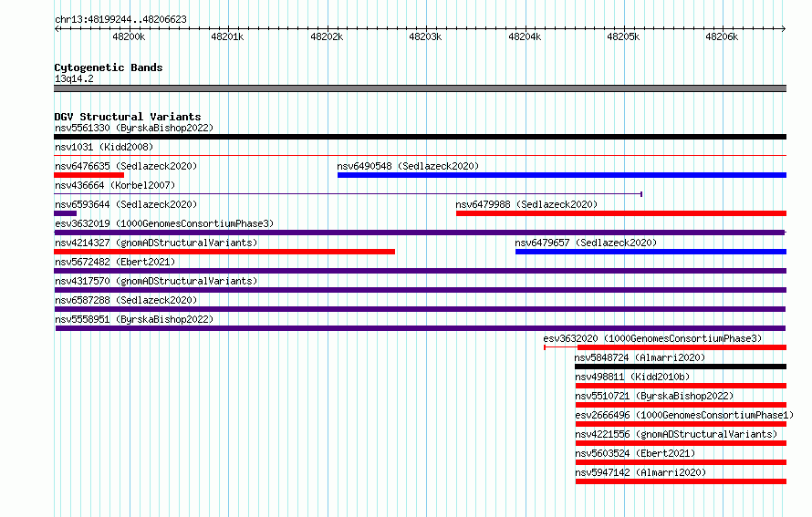Image resolution: width=812 pixels, height=517 pixels.
Task: Open the nsv5848724 (Almarri2020) label
Action: 640,357
